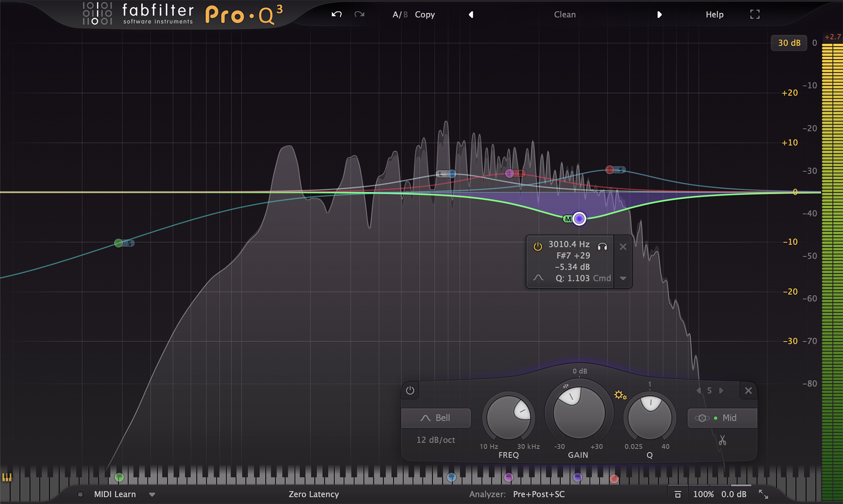Image resolution: width=843 pixels, height=504 pixels.
Task: Click the violet band marker on keyboard
Action: [x=578, y=477]
